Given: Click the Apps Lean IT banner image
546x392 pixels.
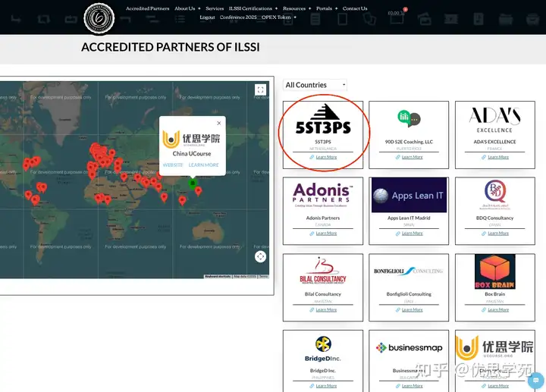Looking at the screenshot, I should point(409,195).
